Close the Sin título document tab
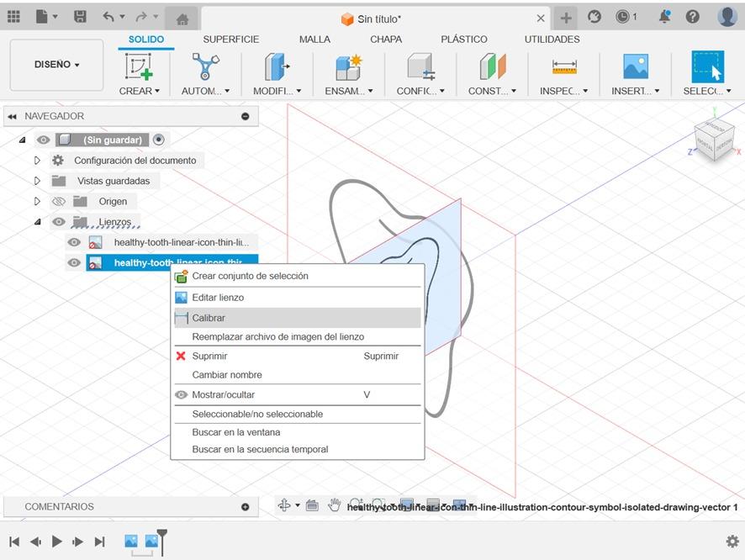Viewport: 745px width, 560px height. pos(540,18)
